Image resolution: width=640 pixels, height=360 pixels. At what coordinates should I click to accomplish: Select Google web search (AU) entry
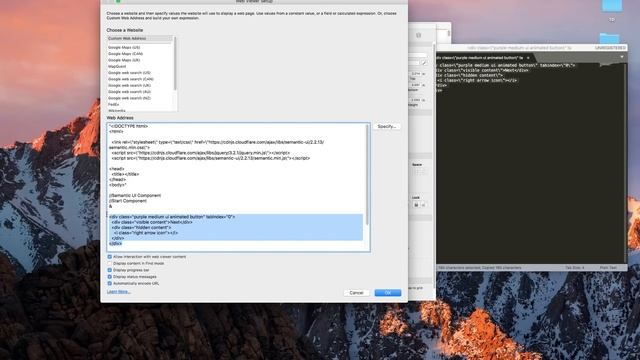(x=129, y=91)
